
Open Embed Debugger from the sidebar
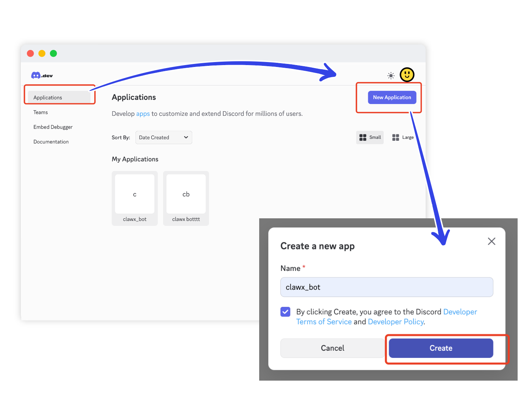53,127
